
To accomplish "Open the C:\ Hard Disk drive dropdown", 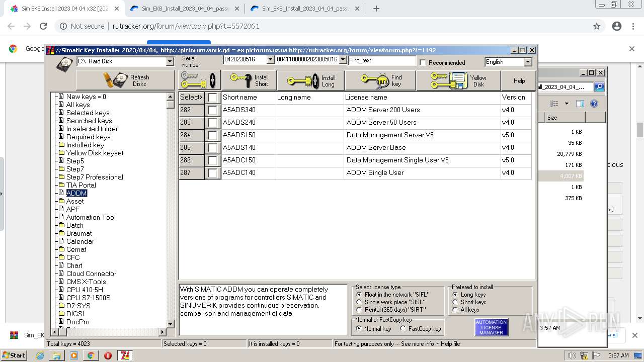I will [x=170, y=61].
